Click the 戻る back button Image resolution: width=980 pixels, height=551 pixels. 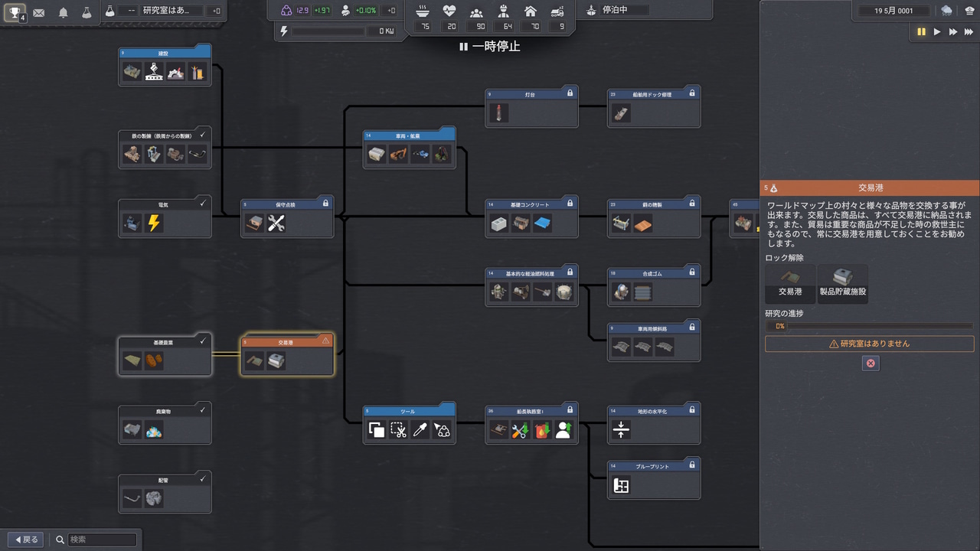pyautogui.click(x=24, y=540)
